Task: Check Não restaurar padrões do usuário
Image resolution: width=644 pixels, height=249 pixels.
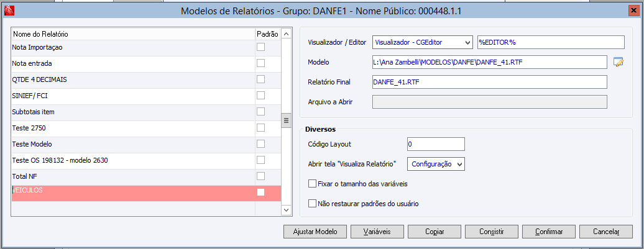Action: point(313,203)
